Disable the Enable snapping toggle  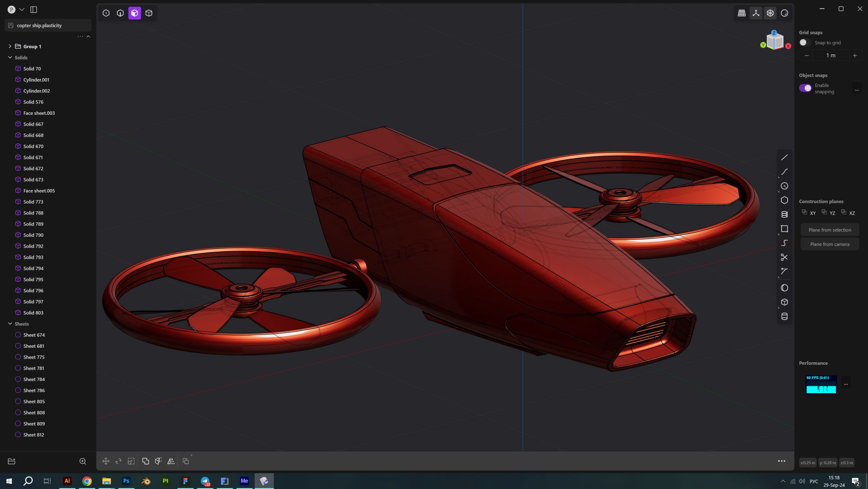pos(805,88)
